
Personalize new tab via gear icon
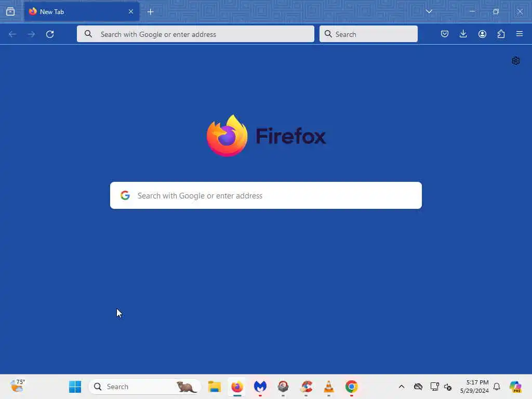(x=516, y=61)
